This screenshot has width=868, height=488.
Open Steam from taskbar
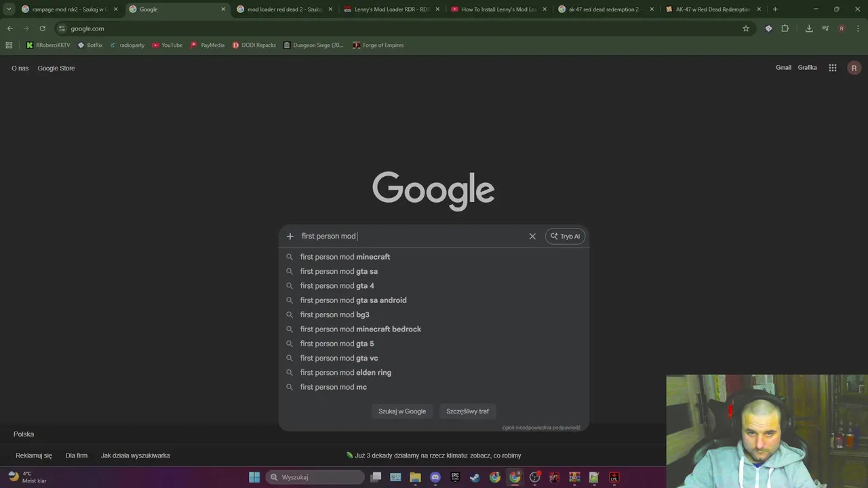475,477
